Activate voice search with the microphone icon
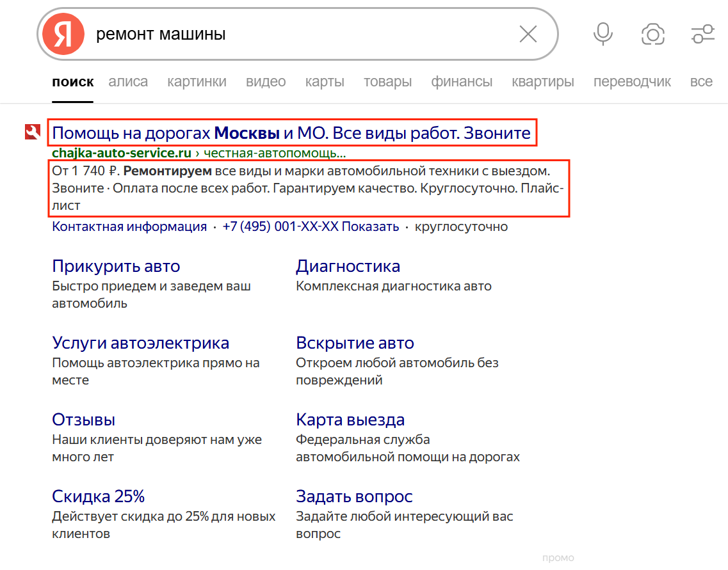The height and width of the screenshot is (570, 728). (x=603, y=34)
